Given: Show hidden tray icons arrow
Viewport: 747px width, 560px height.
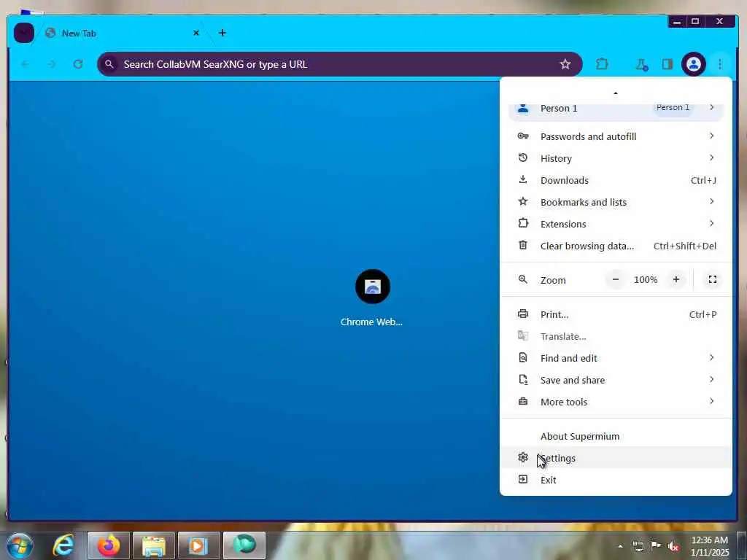Looking at the screenshot, I should pyautogui.click(x=620, y=546).
